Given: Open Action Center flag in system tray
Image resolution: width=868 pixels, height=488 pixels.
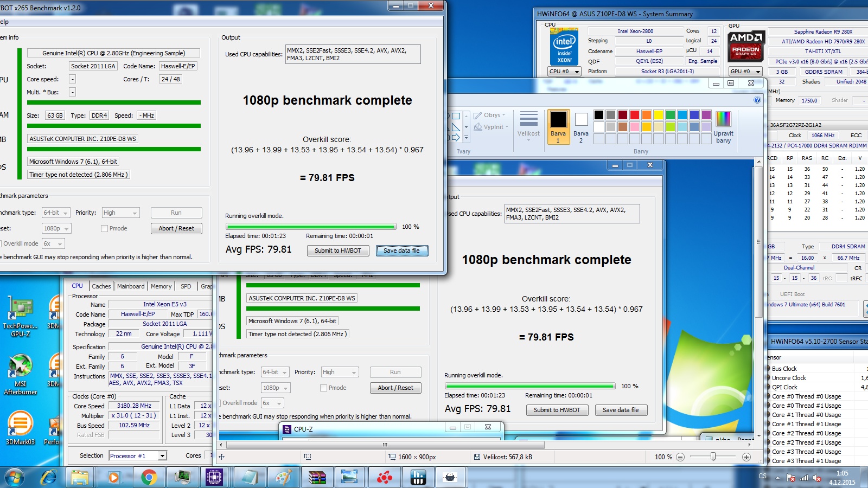Looking at the screenshot, I should coord(791,478).
